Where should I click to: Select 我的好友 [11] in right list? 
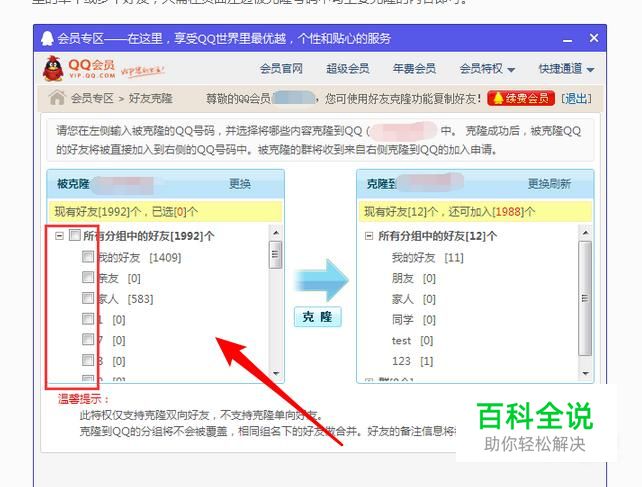(x=427, y=258)
